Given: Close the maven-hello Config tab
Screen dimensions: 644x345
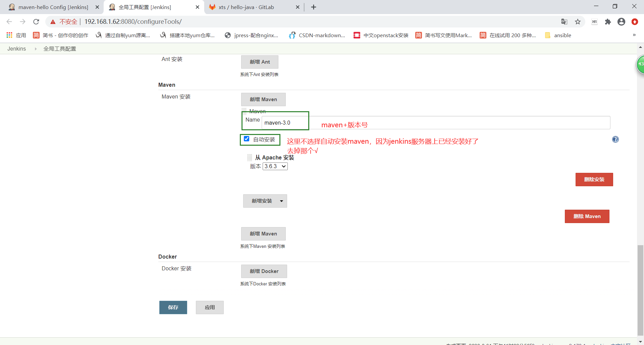Looking at the screenshot, I should pyautogui.click(x=97, y=7).
